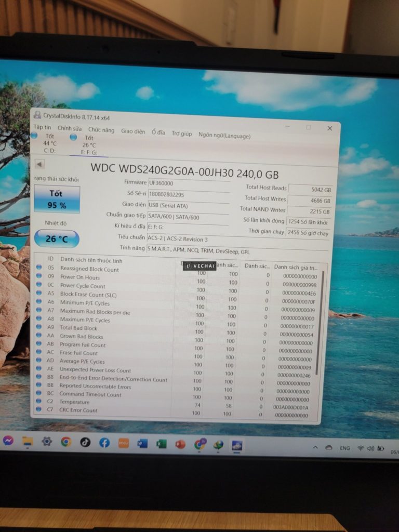Click the Reassigned Block Count status dot
399x532 pixels.
[x=39, y=268]
